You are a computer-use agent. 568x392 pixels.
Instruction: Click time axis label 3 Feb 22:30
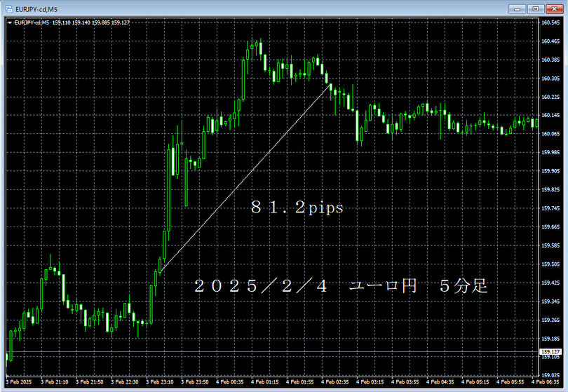[125, 382]
